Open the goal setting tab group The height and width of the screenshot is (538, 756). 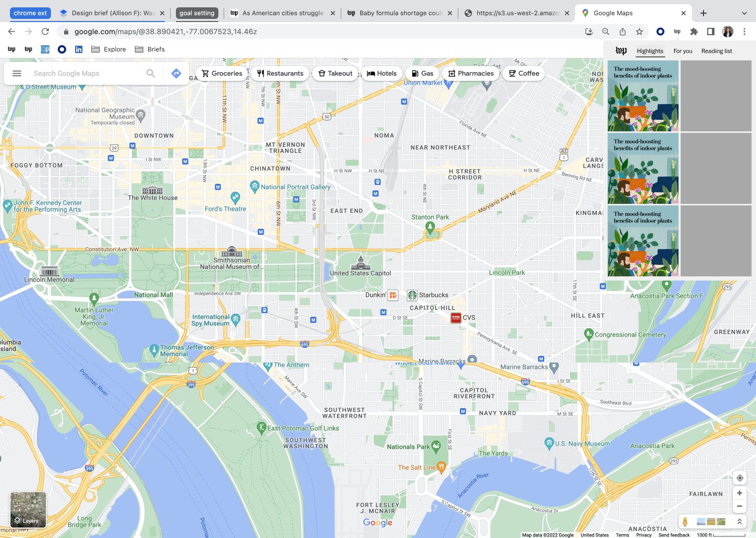197,13
